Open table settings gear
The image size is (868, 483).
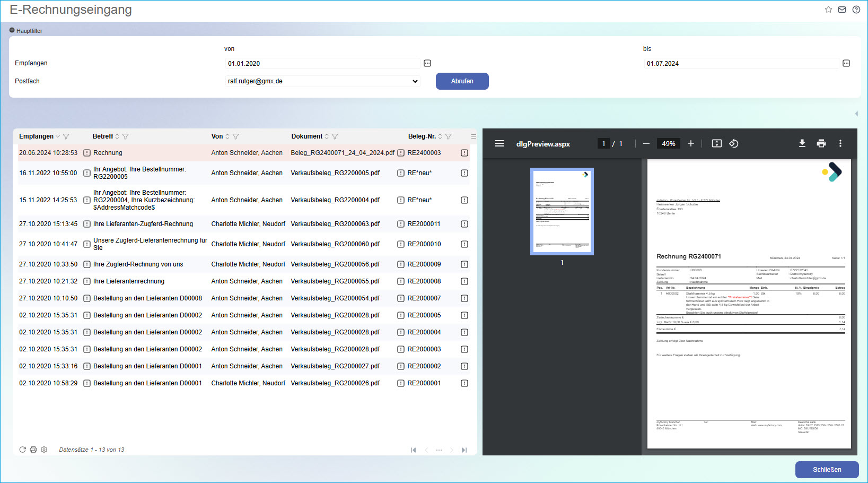coord(44,450)
